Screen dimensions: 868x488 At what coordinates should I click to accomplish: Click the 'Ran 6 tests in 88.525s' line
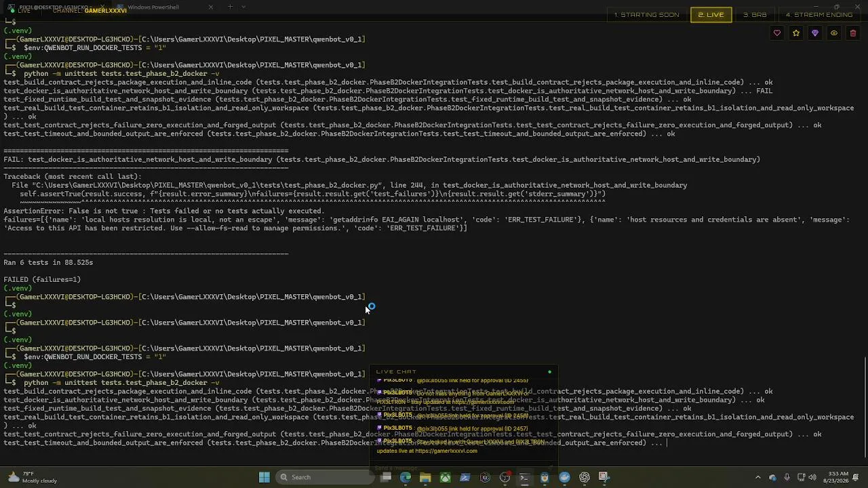point(48,262)
